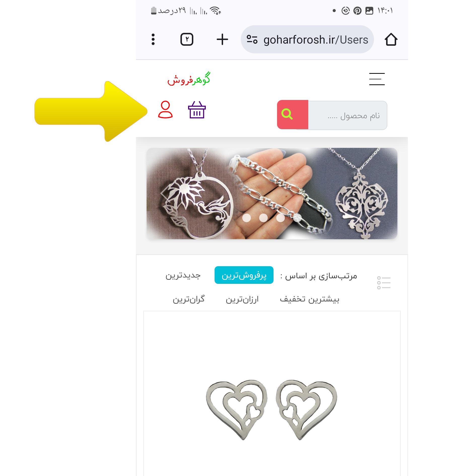
Task: Sort by جدیدترین option
Action: point(183,275)
